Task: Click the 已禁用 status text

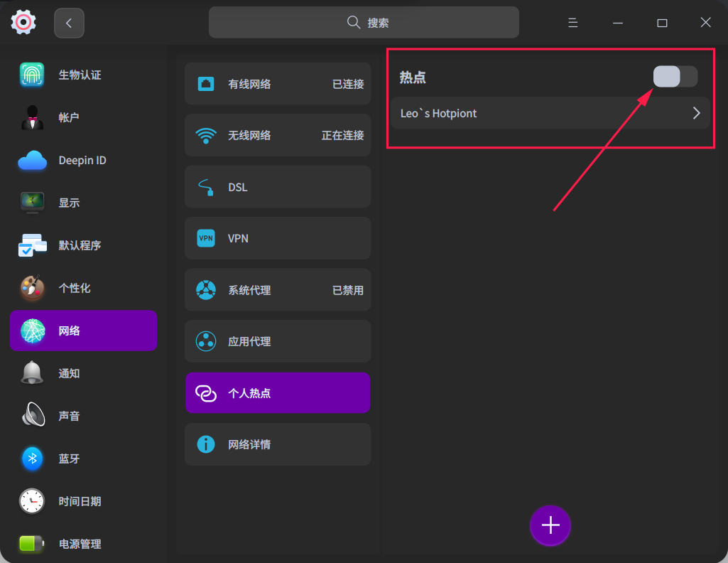Action: coord(348,290)
